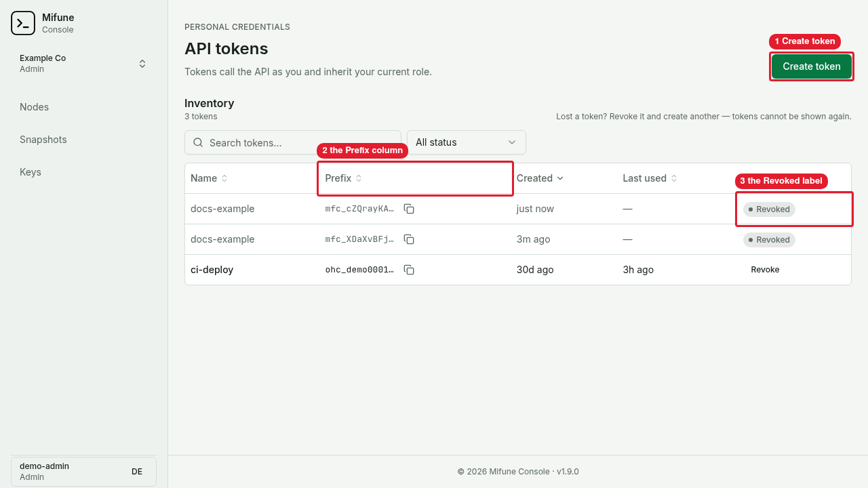
Task: Click the 3h ago last used cell
Action: coord(638,270)
